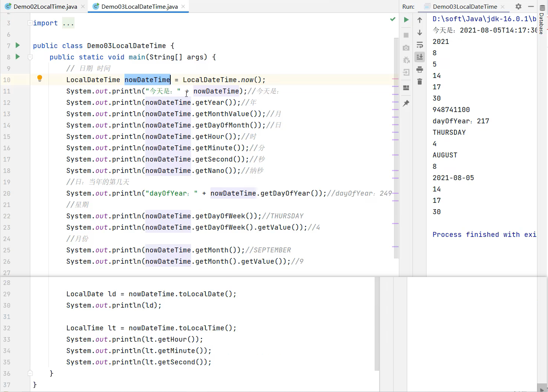Click the Stop process square icon

406,35
